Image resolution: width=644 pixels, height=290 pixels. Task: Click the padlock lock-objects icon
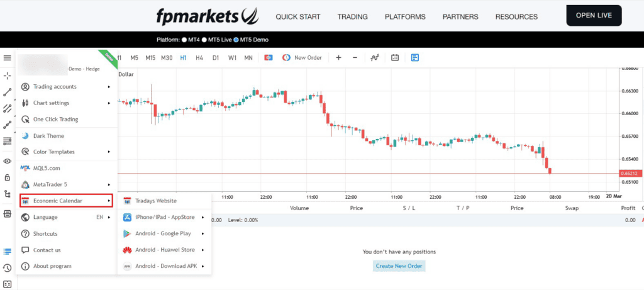click(7, 177)
